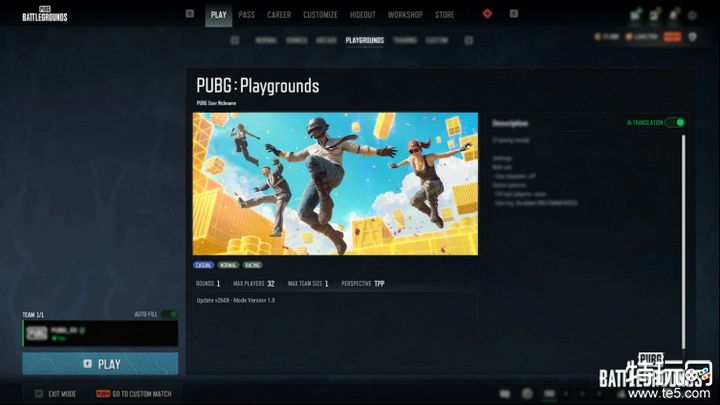Open the PLAY main tab
This screenshot has width=720, height=405.
click(x=219, y=15)
